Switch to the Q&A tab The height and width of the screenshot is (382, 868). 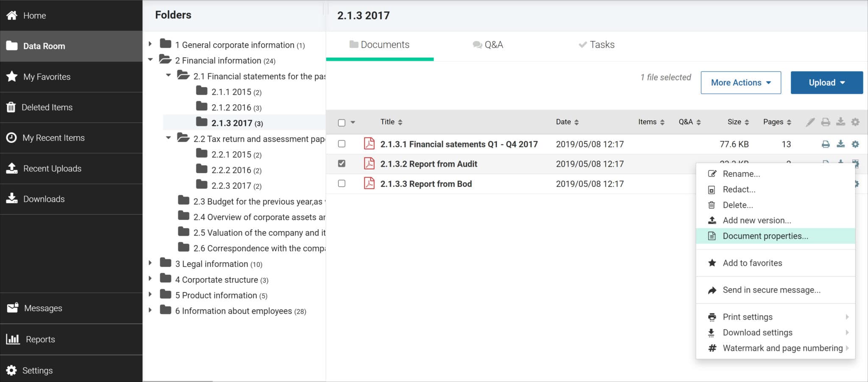pyautogui.click(x=488, y=45)
